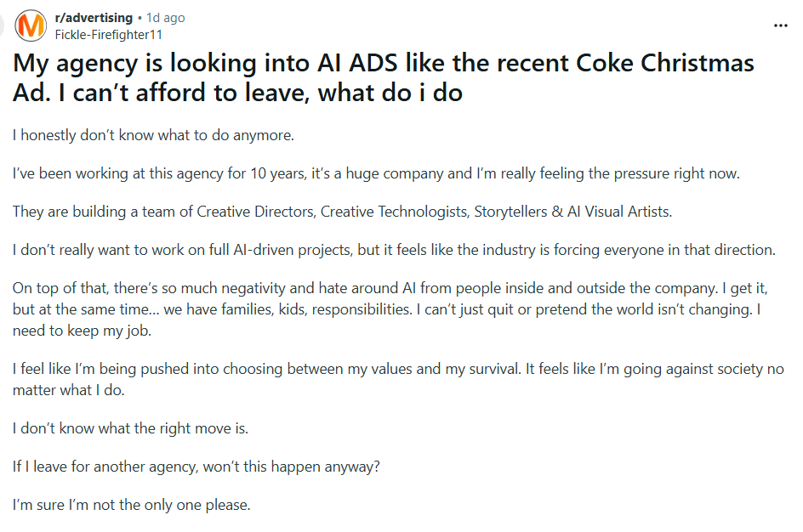Viewport: 803px width, 532px height.
Task: Open the r/advertising subreddit link
Action: (94, 18)
